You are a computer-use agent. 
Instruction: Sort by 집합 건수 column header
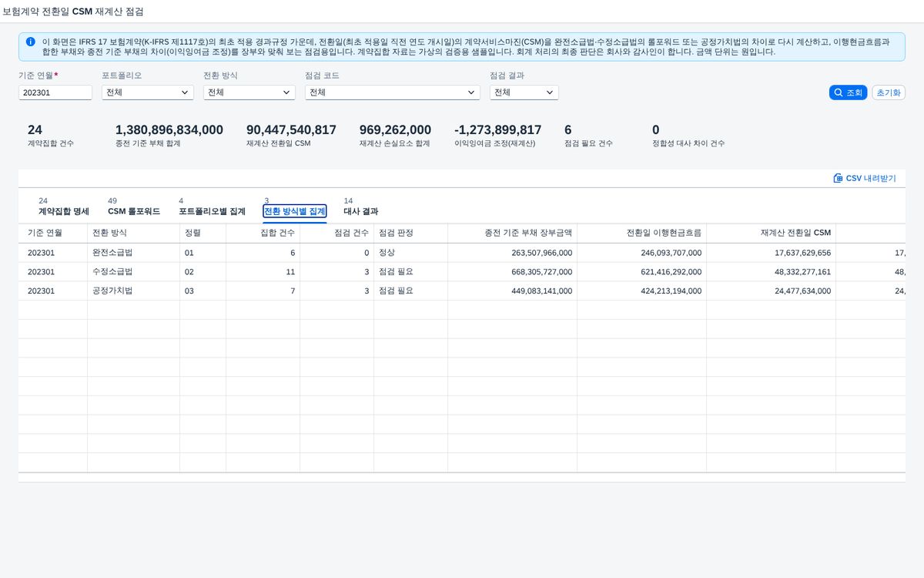click(x=263, y=233)
